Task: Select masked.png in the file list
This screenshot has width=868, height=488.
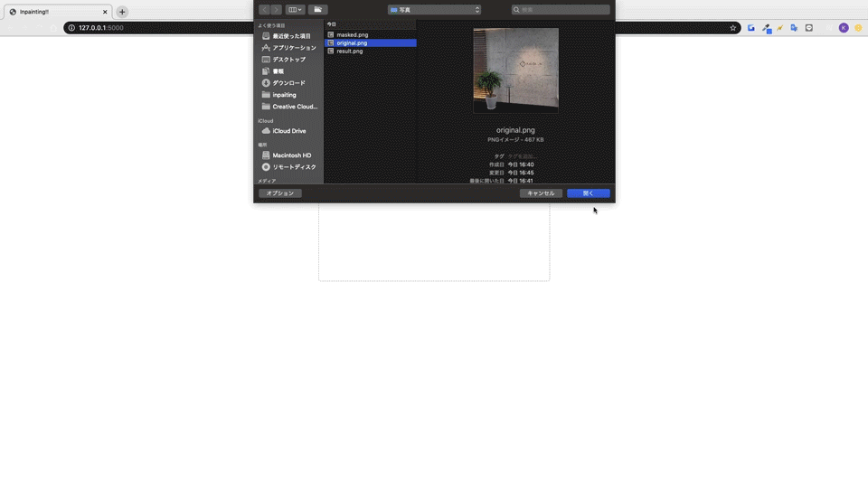Action: click(353, 34)
